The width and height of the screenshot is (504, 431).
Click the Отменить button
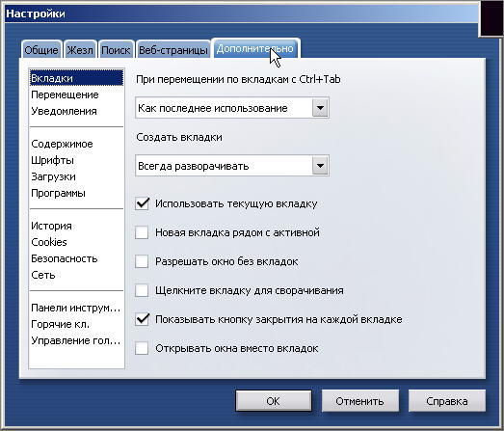[360, 401]
